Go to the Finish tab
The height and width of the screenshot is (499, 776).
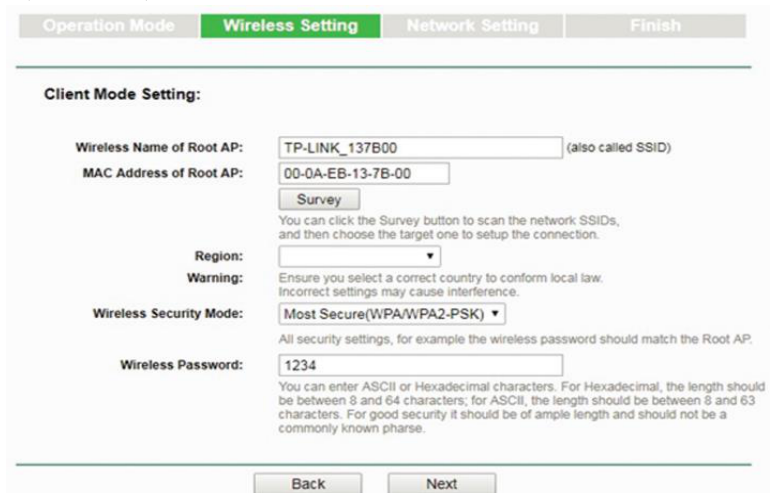point(656,26)
